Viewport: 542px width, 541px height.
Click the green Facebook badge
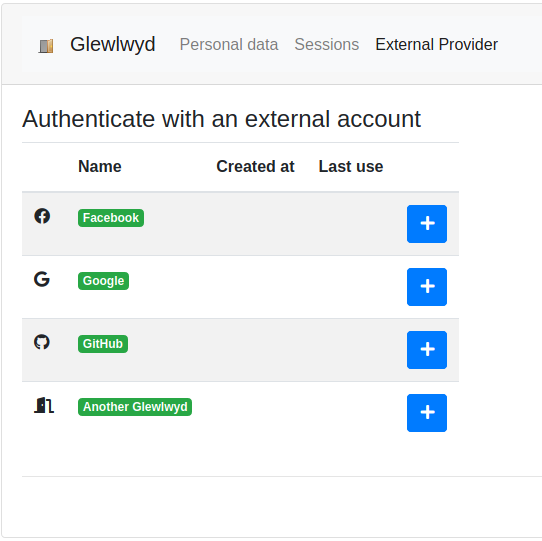click(111, 218)
